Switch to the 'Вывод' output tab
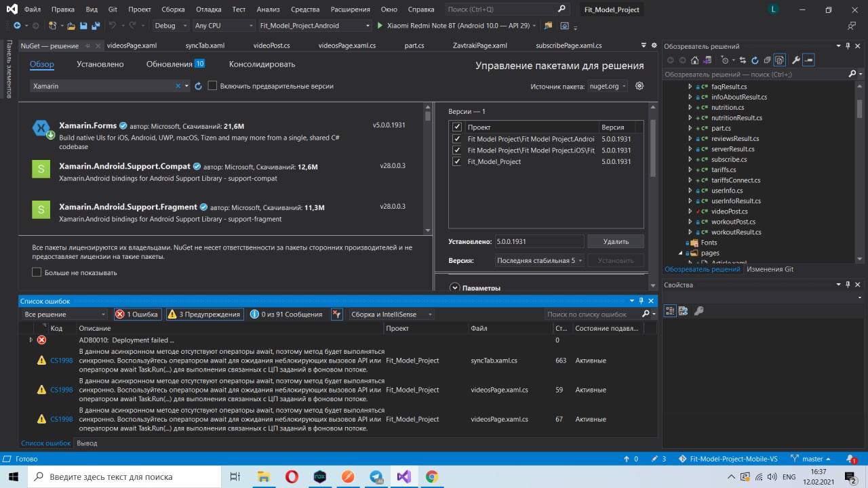This screenshot has width=868, height=488. [x=87, y=443]
